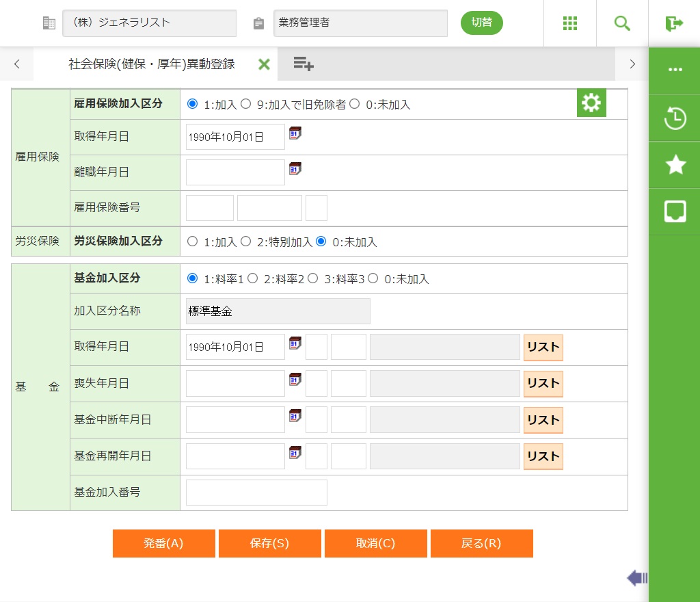Open calendar for 離職年月日 field
The height and width of the screenshot is (602, 700).
click(x=295, y=168)
